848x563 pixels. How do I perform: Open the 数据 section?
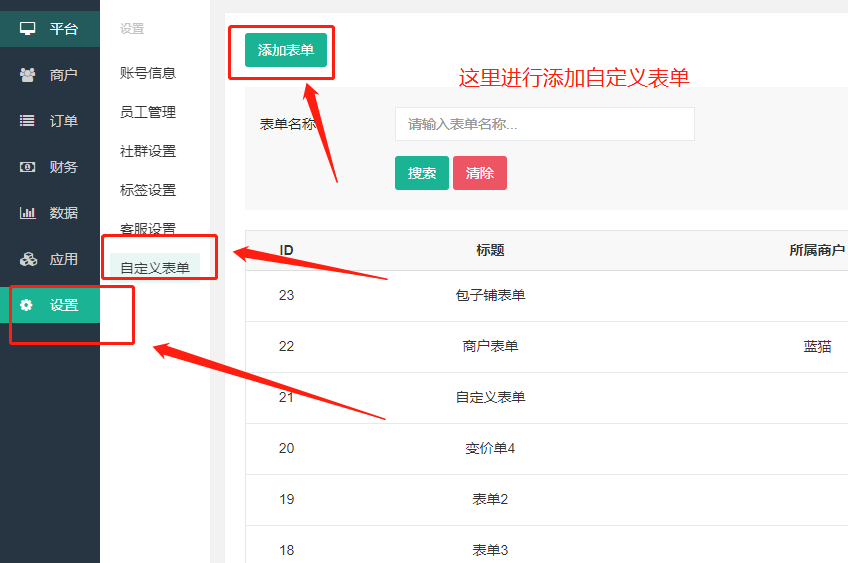tap(50, 213)
